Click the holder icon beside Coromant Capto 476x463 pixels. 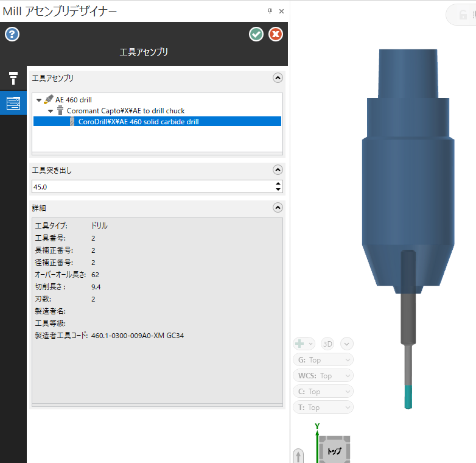click(60, 111)
